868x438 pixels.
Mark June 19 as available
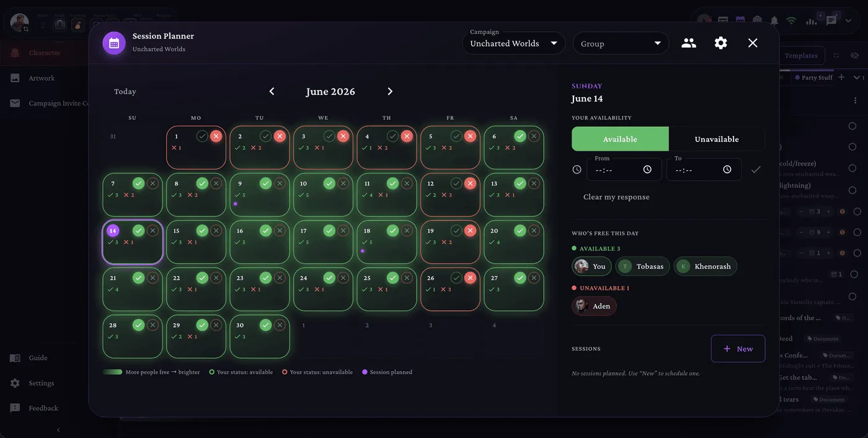(x=456, y=230)
